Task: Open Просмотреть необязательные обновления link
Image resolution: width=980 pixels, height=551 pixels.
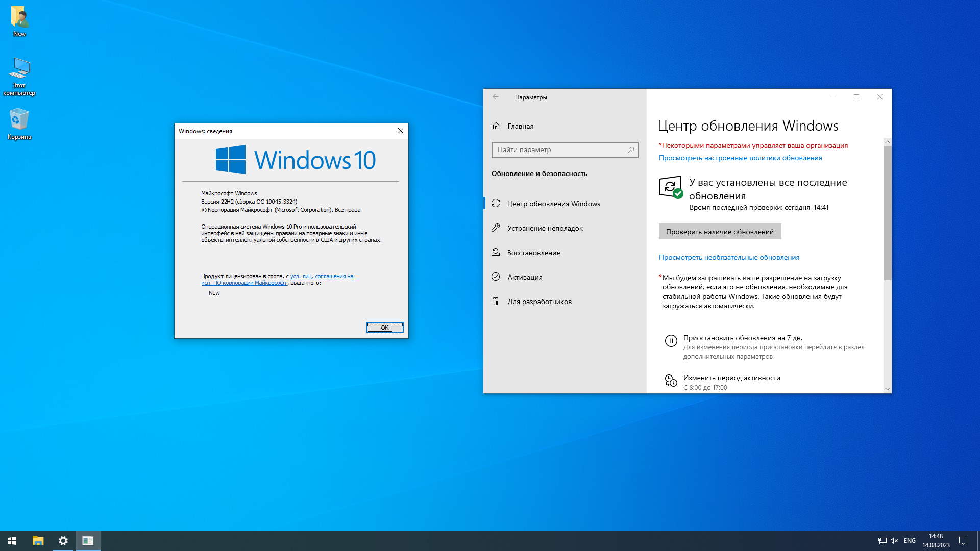Action: (728, 257)
